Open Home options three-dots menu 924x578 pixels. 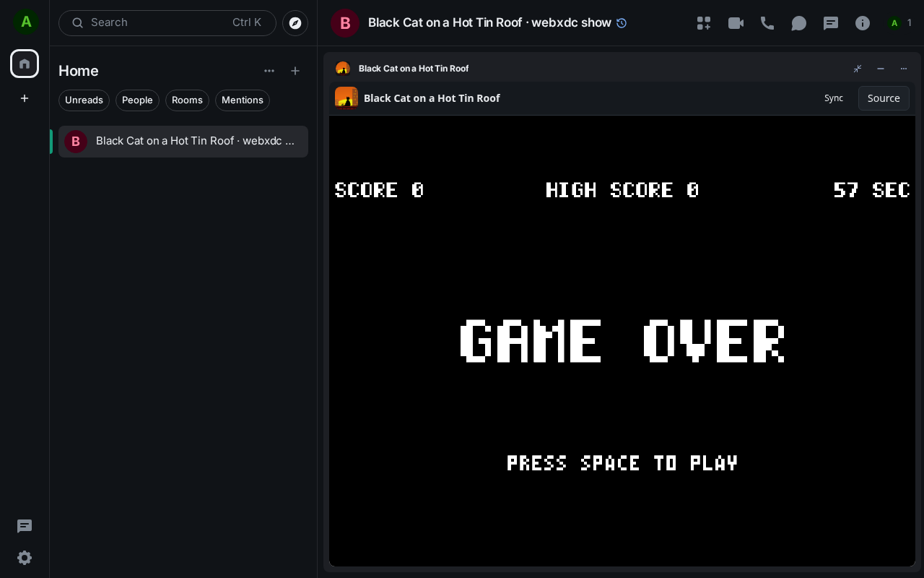(x=269, y=71)
